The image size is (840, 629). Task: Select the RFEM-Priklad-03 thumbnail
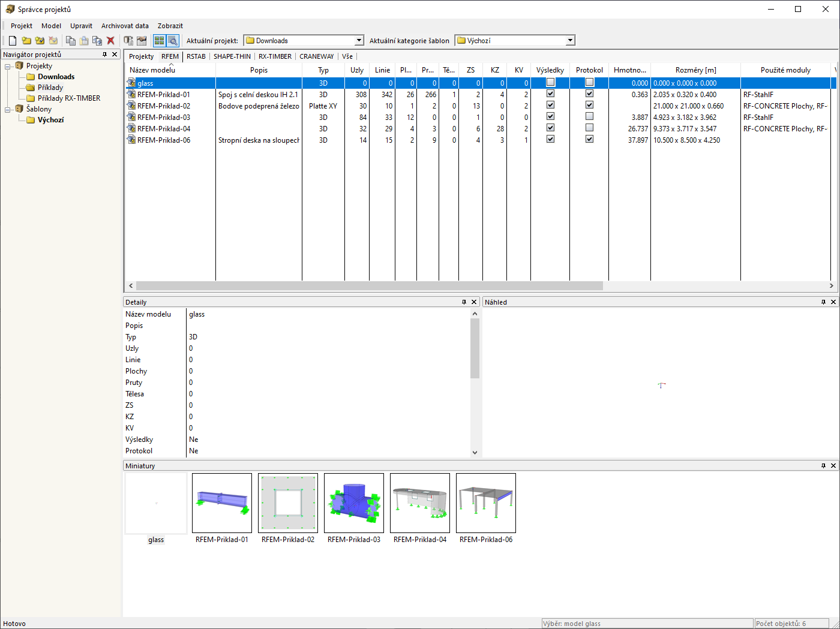tap(354, 508)
